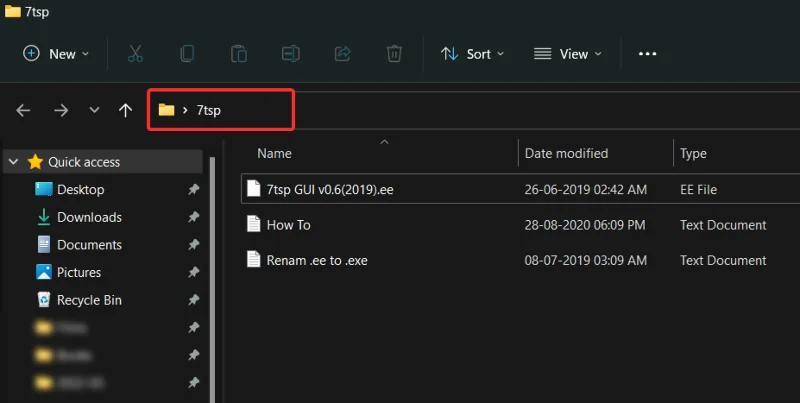Click the pin icon beside Downloads
Viewport: 800px width, 403px height.
point(193,217)
